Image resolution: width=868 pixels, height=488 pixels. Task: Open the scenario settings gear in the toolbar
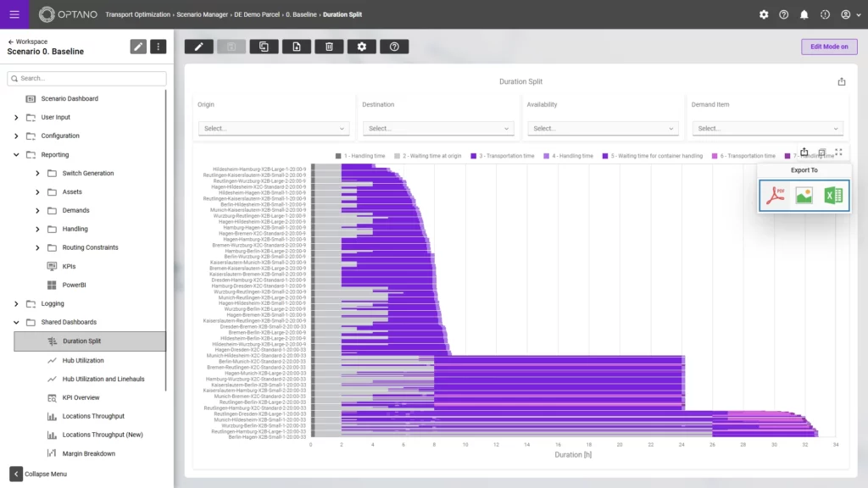click(362, 47)
